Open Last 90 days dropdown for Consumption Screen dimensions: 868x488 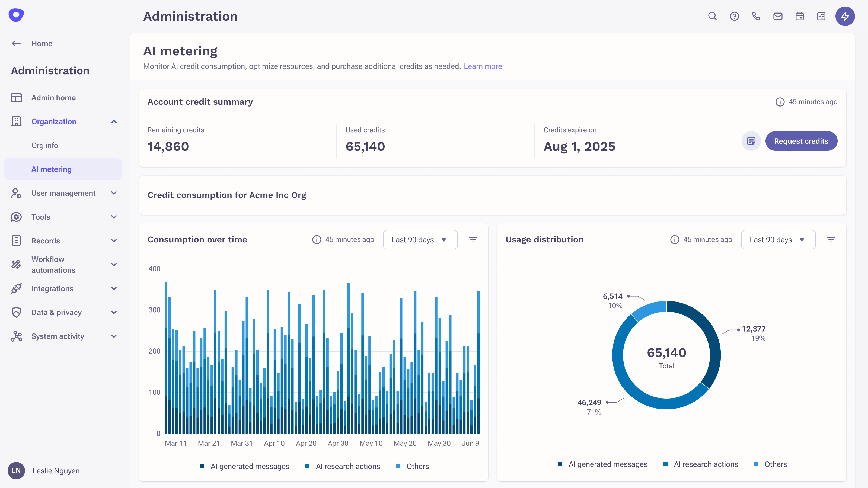[420, 239]
